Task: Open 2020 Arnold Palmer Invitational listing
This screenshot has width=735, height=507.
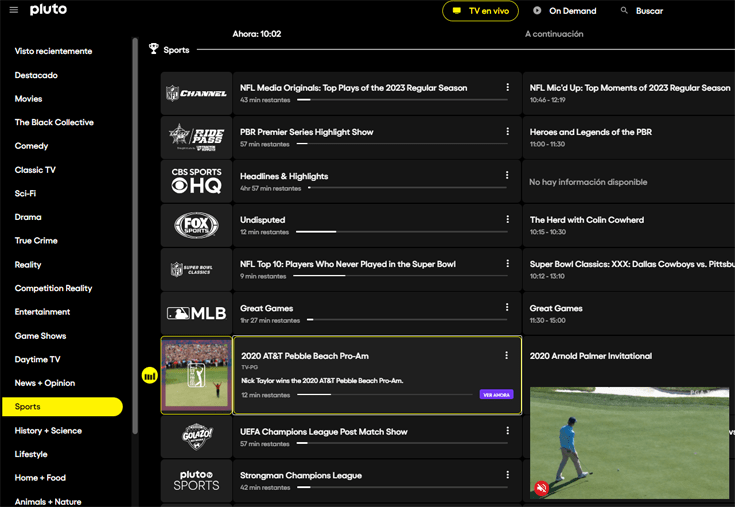Action: click(x=591, y=356)
